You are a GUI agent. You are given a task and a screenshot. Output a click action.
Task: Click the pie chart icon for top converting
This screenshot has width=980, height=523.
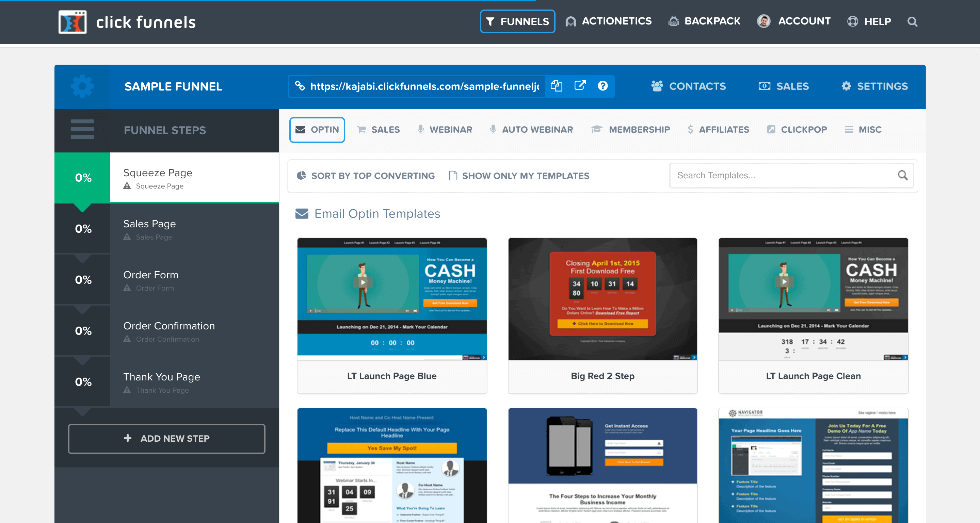(x=301, y=175)
